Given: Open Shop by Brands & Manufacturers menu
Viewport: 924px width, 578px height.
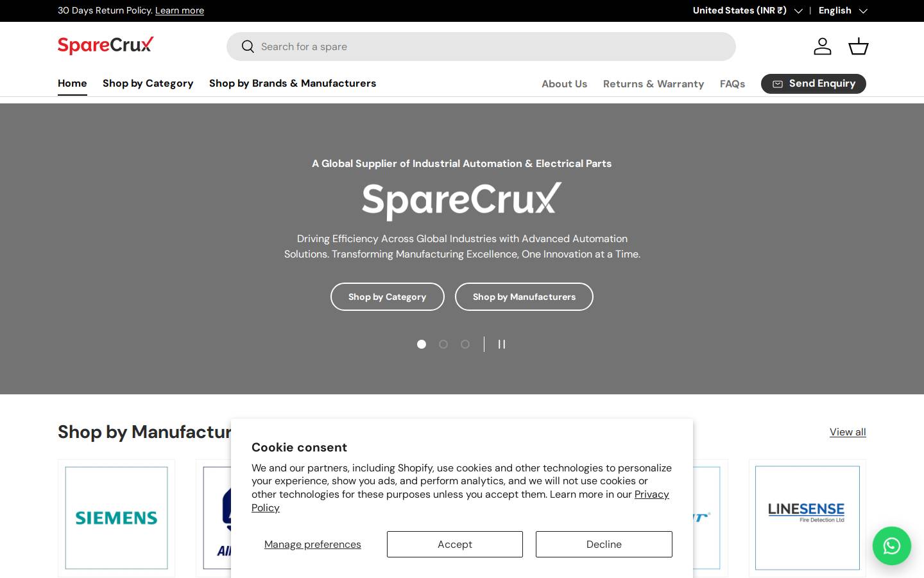Looking at the screenshot, I should point(293,83).
